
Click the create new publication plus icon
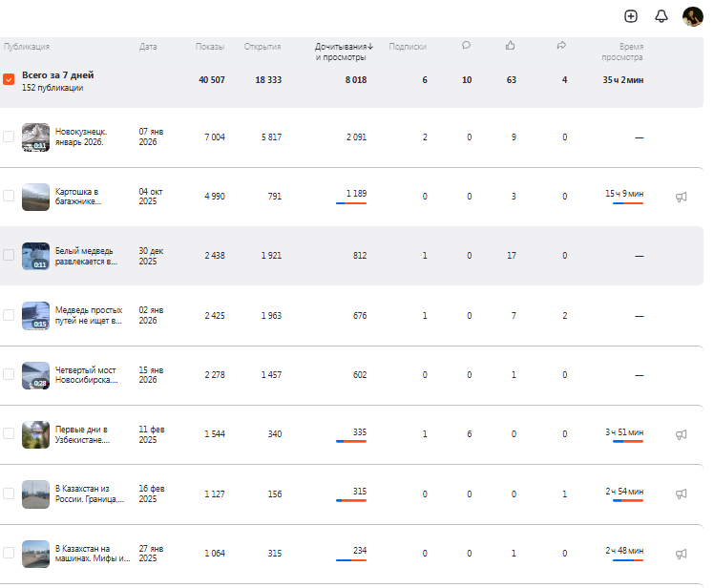pyautogui.click(x=630, y=16)
